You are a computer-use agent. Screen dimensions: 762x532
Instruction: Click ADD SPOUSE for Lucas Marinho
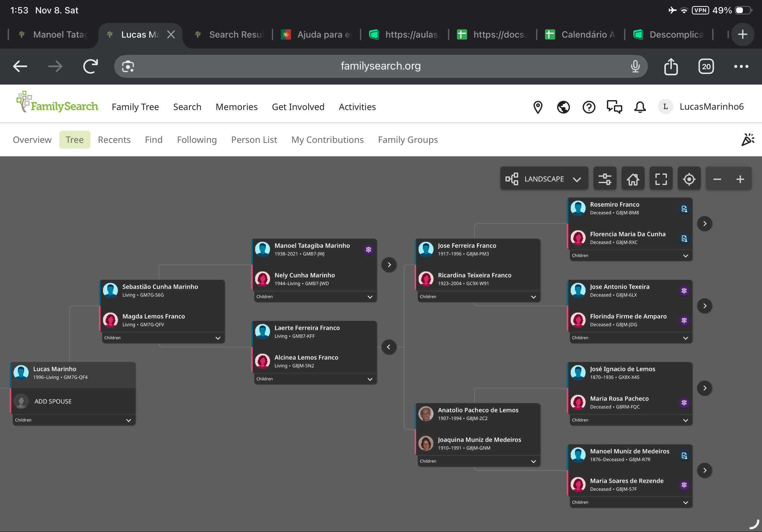click(53, 401)
